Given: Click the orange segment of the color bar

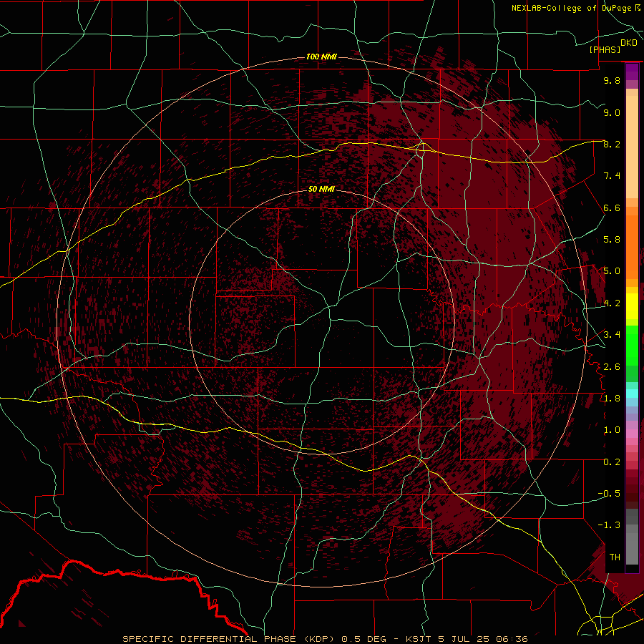Looking at the screenshot, I should [x=632, y=243].
